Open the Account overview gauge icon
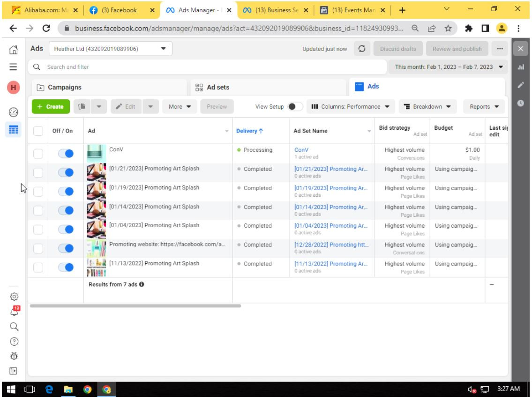Viewport: 532px width, 399px height. 13,112
